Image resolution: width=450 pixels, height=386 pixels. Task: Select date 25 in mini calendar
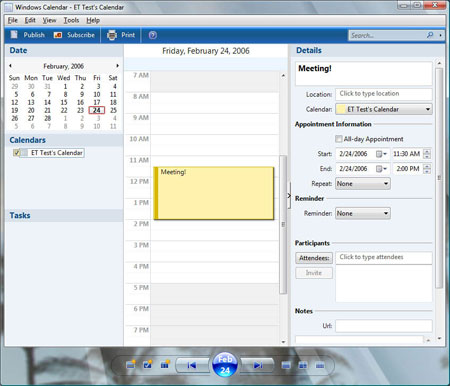(x=113, y=110)
